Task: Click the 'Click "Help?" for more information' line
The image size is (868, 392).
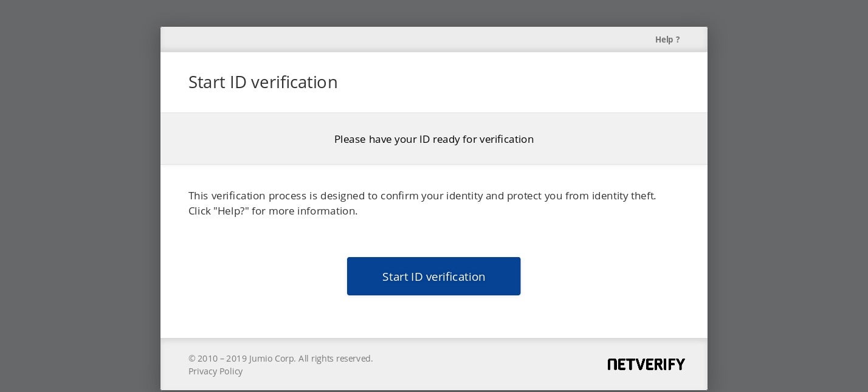Action: coord(272,211)
